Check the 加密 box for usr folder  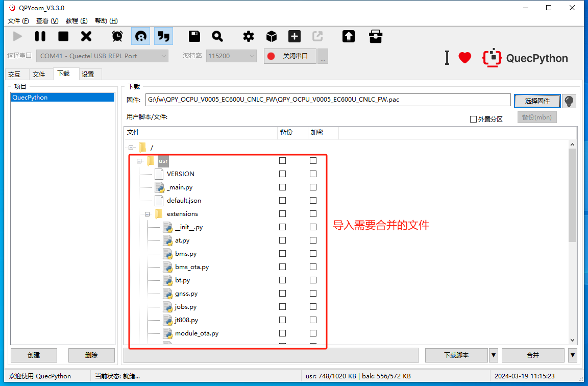(313, 160)
